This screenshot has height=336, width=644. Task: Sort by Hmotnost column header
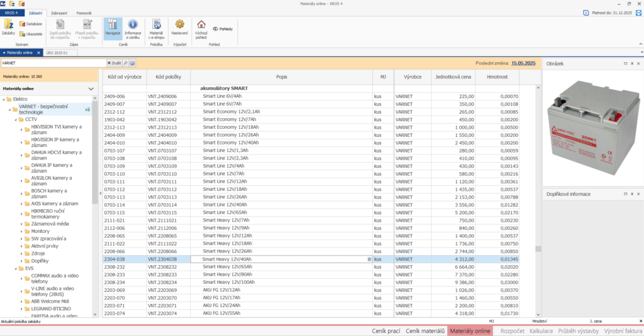[497, 77]
